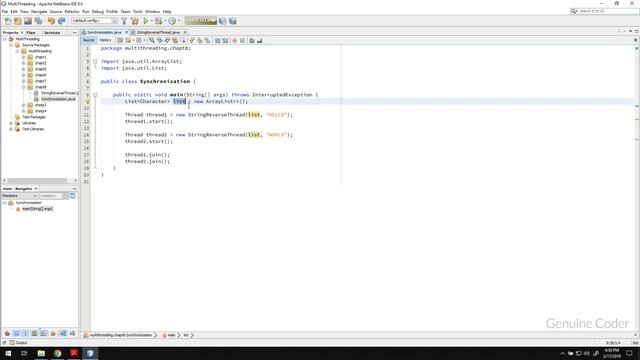Image resolution: width=640 pixels, height=360 pixels.
Task: Click the New Project toolbar icon
Action: tap(18, 21)
